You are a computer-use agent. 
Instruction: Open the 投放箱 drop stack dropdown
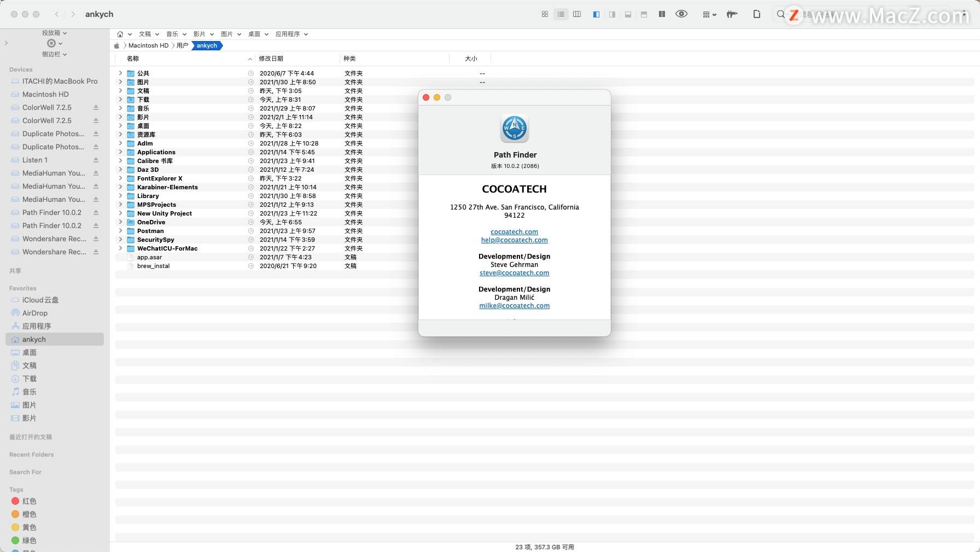(x=54, y=33)
